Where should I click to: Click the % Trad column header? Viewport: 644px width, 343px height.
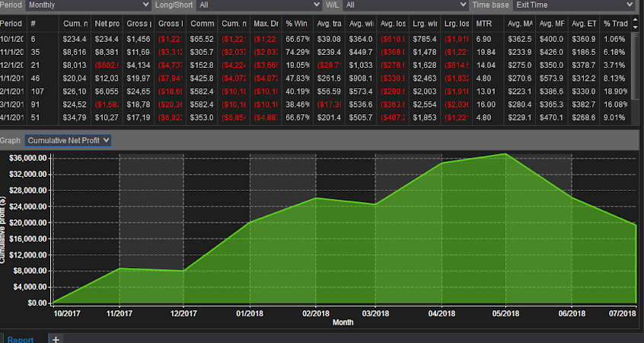coord(616,24)
